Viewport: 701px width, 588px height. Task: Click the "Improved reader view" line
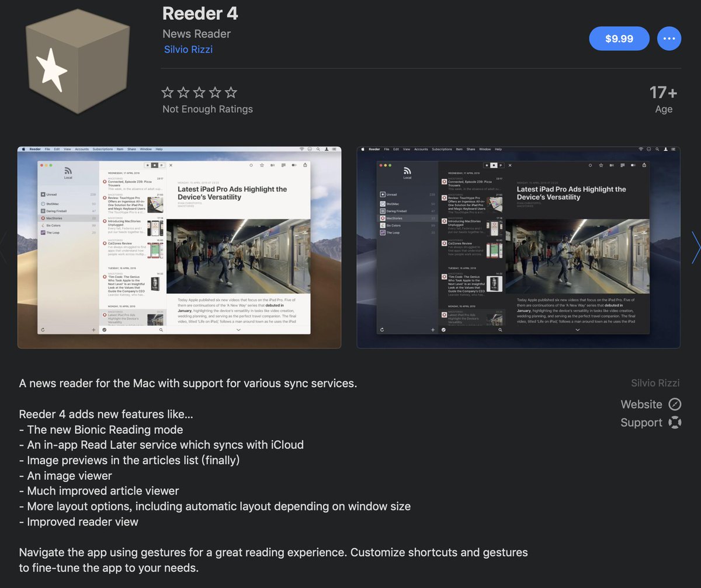point(79,521)
